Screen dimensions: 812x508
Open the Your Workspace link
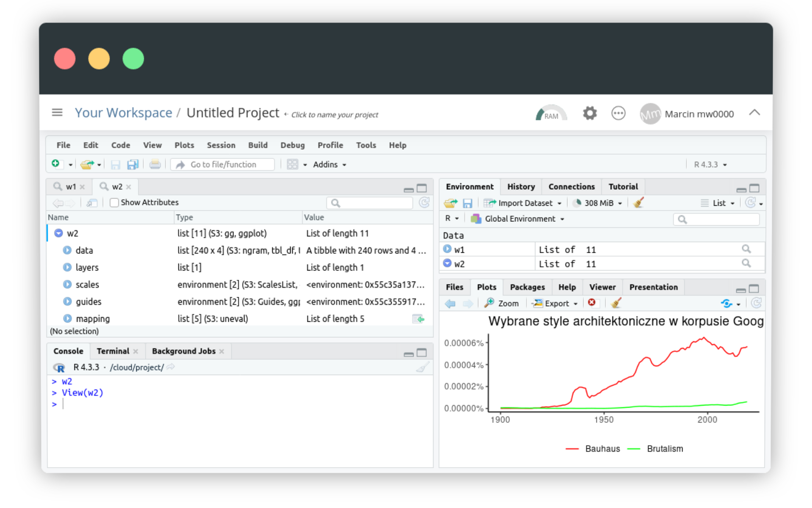click(x=123, y=113)
